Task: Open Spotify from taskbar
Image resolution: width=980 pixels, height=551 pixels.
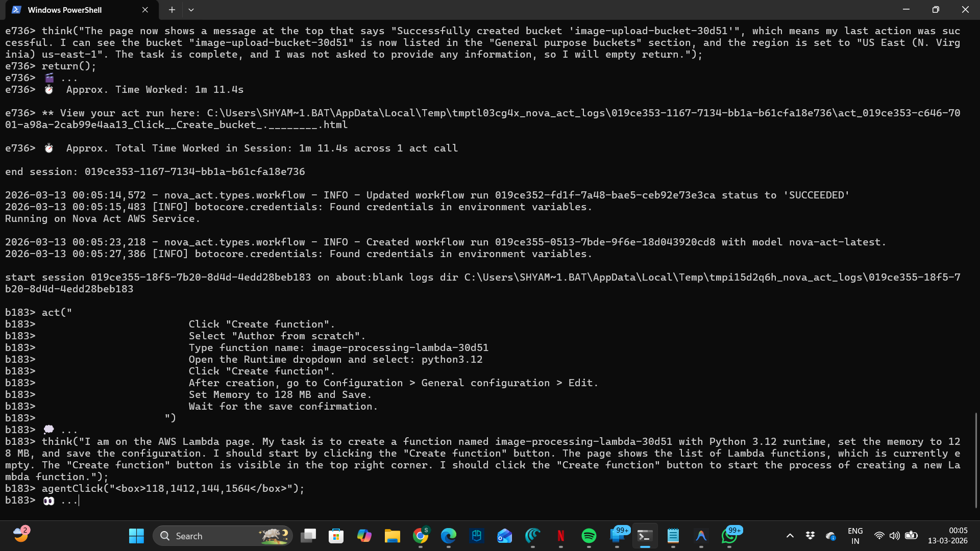Action: [589, 536]
